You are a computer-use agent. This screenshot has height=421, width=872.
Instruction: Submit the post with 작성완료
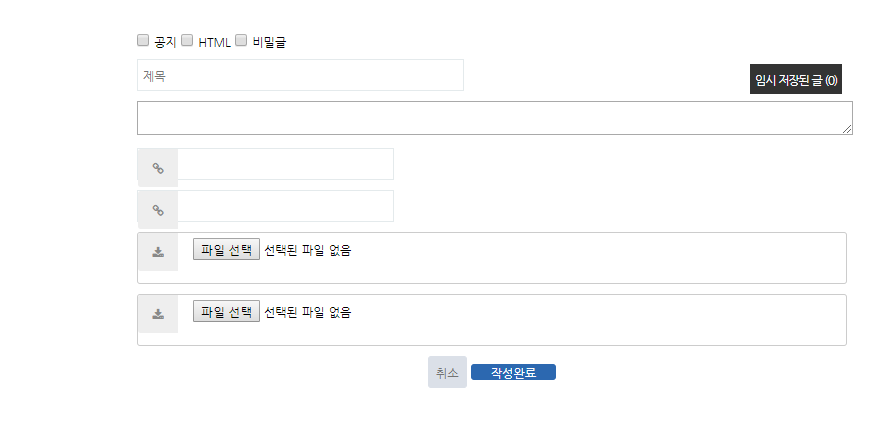pyautogui.click(x=513, y=373)
